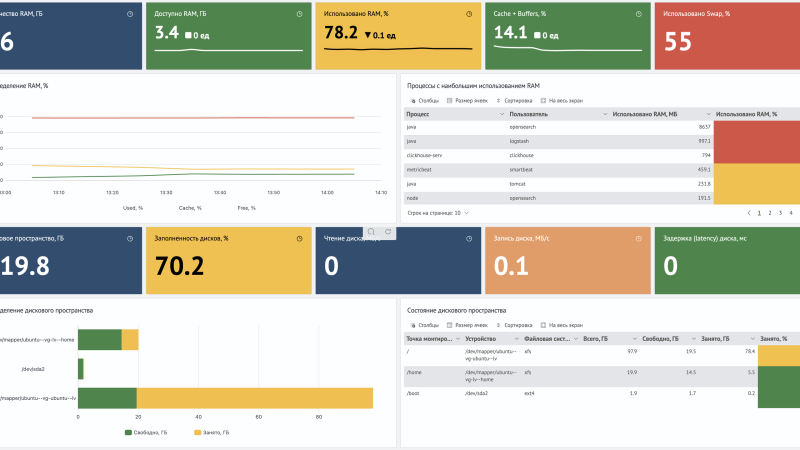
Task: Select page 1 in processes table pagination
Action: (x=759, y=213)
